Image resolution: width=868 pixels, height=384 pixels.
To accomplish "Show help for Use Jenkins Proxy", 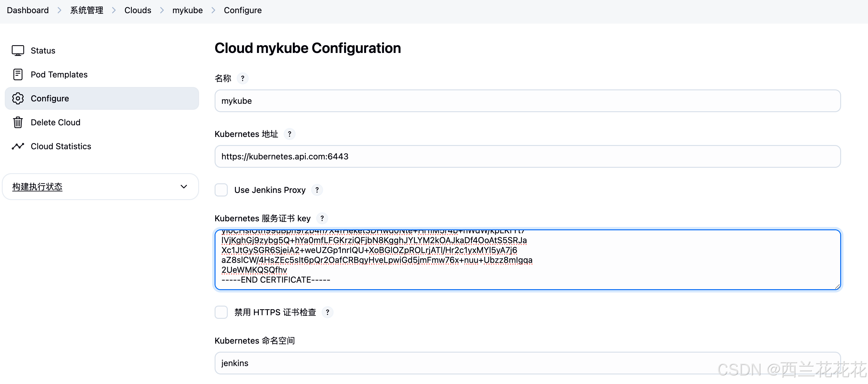I will [x=317, y=190].
